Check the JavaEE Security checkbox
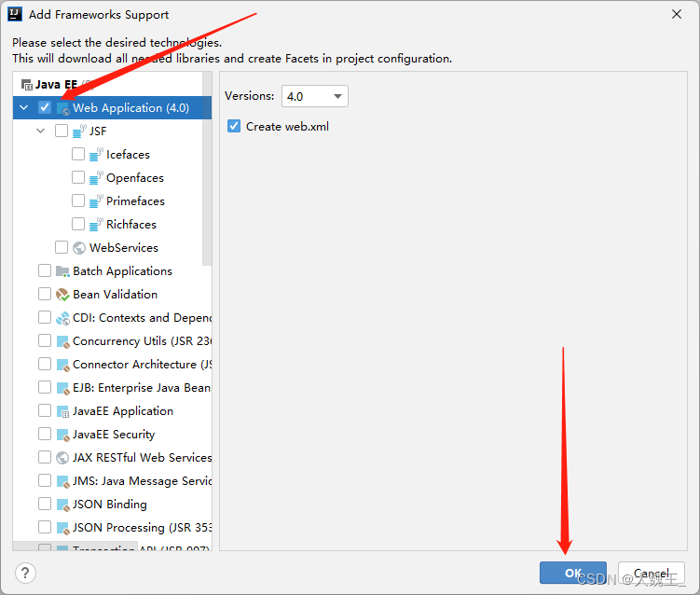Viewport: 700px width, 595px height. point(45,434)
